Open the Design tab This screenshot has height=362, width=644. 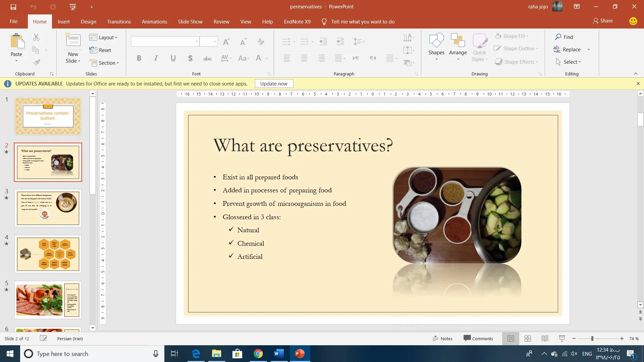coord(88,22)
